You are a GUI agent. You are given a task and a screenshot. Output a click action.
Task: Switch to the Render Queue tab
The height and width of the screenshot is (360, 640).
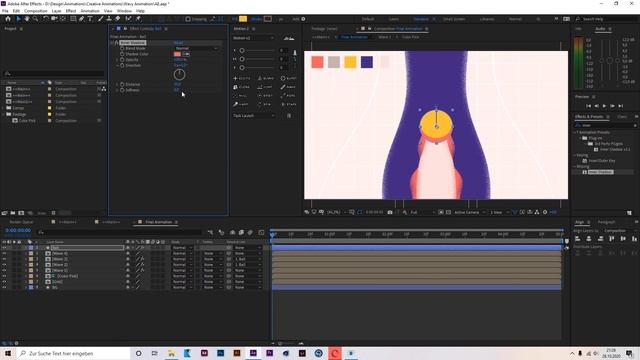[21, 222]
